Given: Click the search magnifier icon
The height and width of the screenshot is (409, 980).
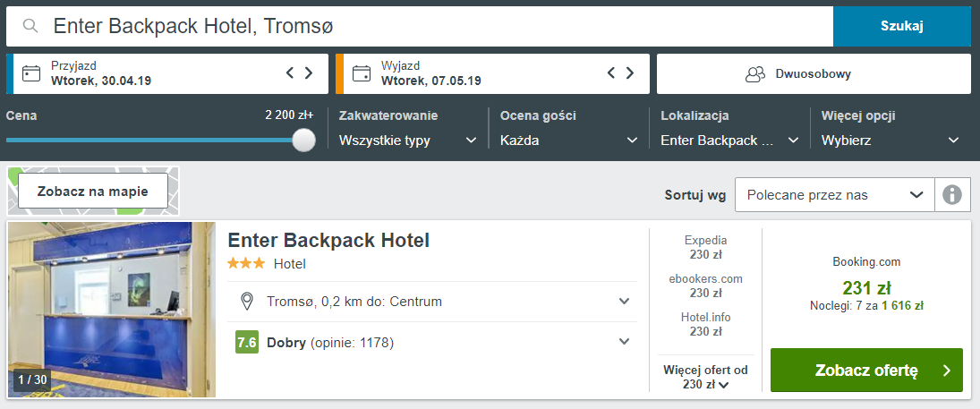Looking at the screenshot, I should click(x=31, y=26).
